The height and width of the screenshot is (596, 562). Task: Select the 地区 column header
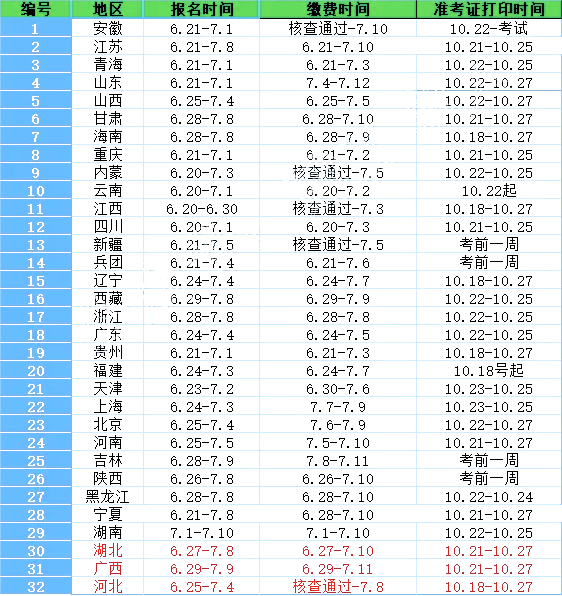click(x=108, y=9)
